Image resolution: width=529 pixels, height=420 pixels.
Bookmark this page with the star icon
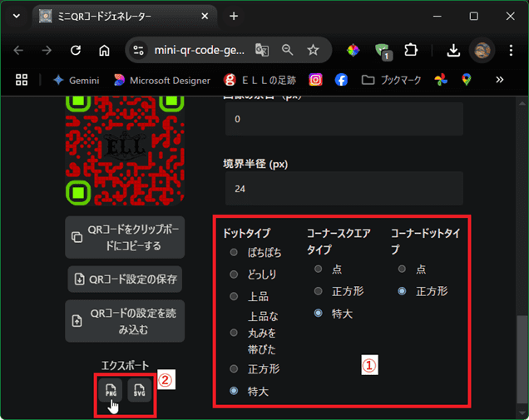313,50
